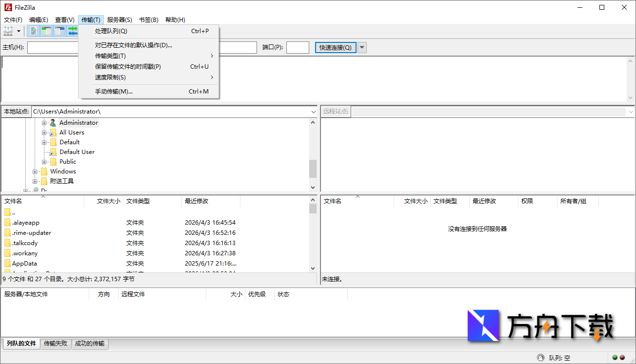Click the transfer queue toggle icon
Image resolution: width=636 pixels, height=364 pixels.
pos(73,31)
